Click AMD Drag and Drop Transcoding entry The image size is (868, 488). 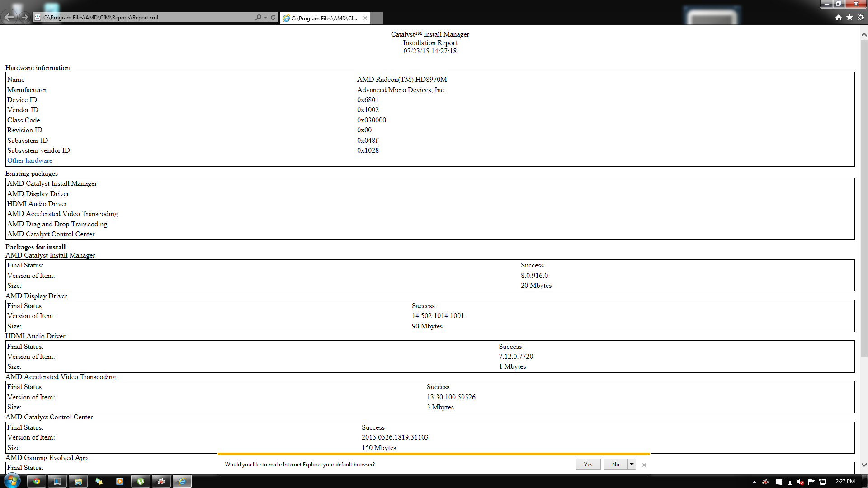(x=57, y=224)
